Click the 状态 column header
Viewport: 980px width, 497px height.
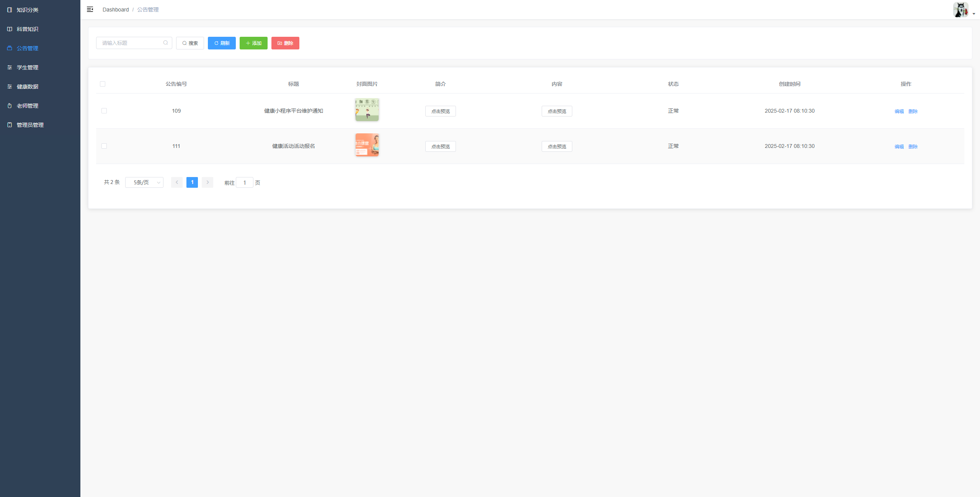point(673,84)
